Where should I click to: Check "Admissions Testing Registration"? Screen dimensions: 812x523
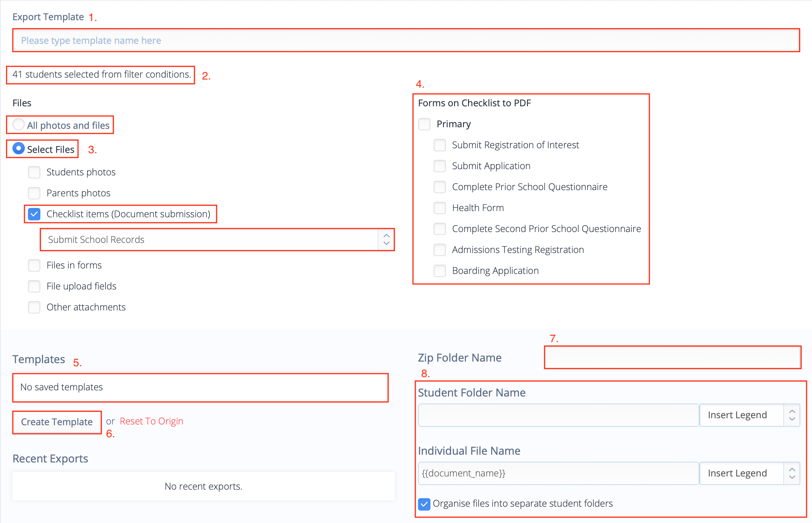(x=440, y=249)
